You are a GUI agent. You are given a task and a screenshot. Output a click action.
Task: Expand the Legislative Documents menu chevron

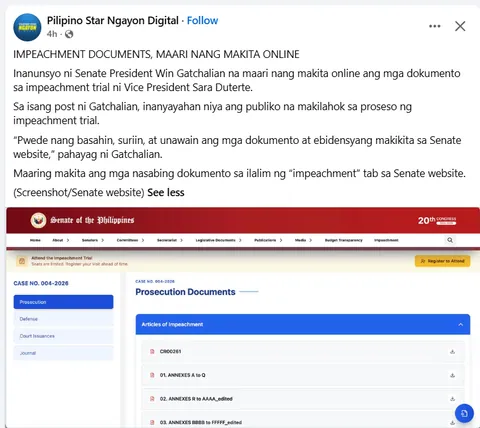[240, 240]
